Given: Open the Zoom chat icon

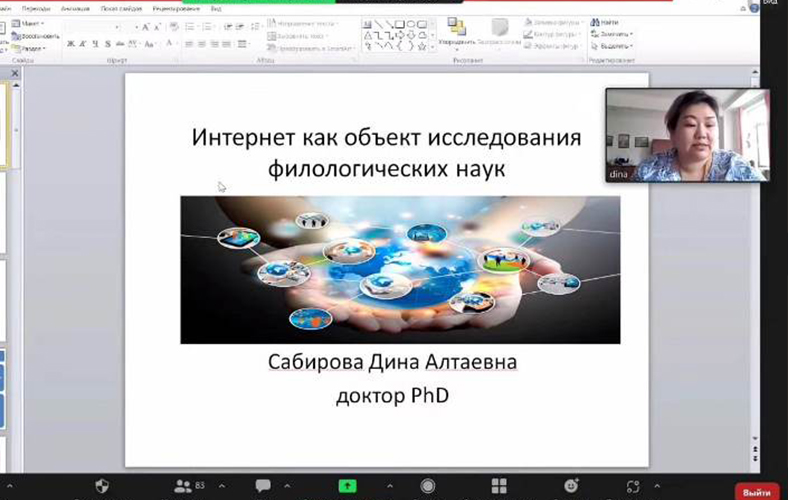Looking at the screenshot, I should (263, 486).
